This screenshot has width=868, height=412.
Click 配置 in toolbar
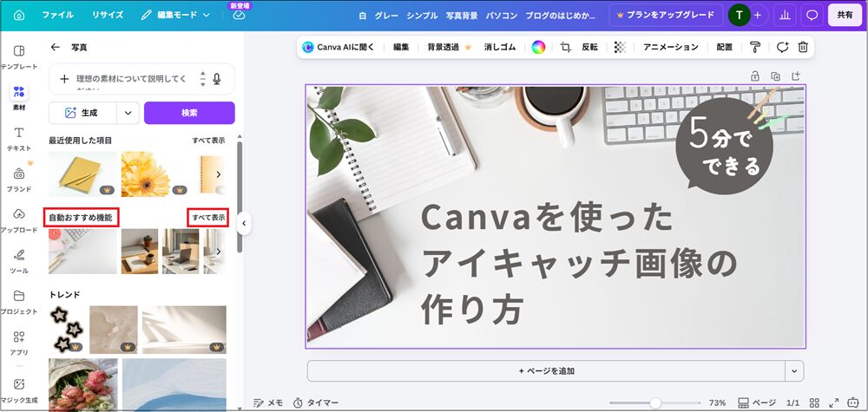coord(724,48)
